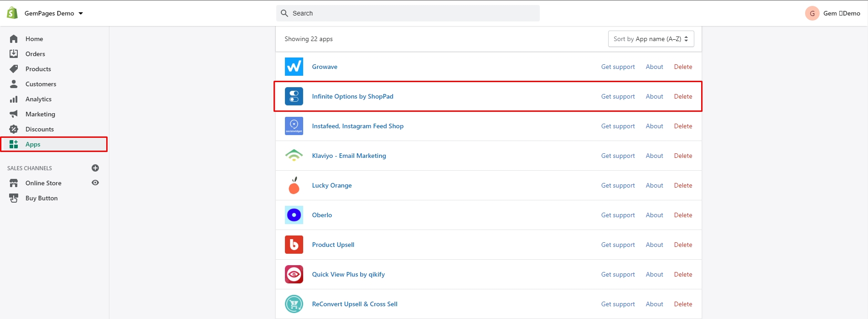Click the Growave app icon
The width and height of the screenshot is (868, 319).
click(x=294, y=67)
